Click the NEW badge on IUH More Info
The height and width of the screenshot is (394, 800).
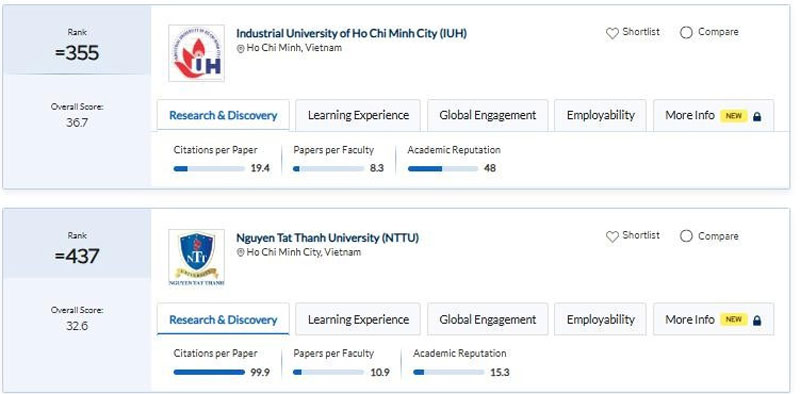(734, 116)
